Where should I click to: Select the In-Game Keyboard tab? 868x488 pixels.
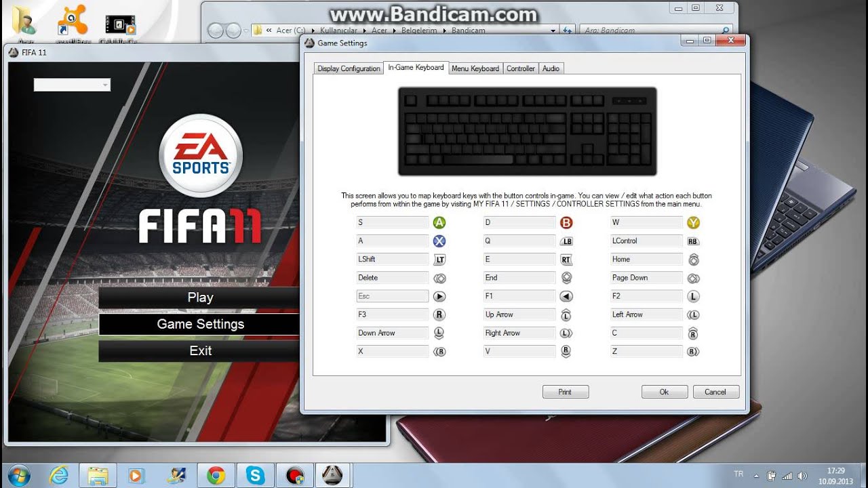[416, 68]
